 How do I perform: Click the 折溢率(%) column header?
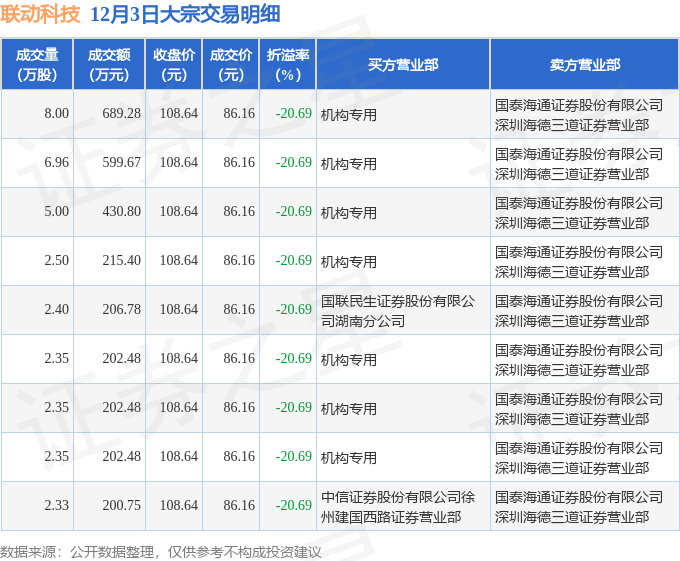pos(288,65)
